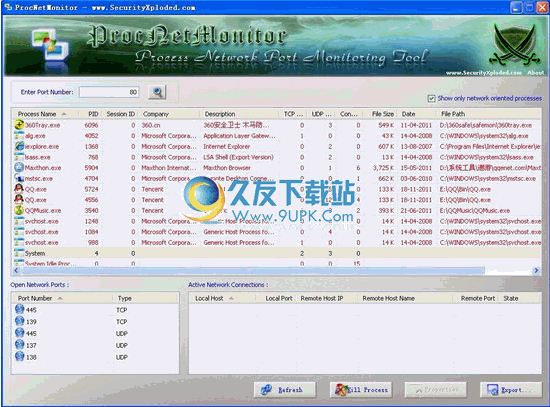
Task: Sort by File Size column header
Action: point(380,114)
